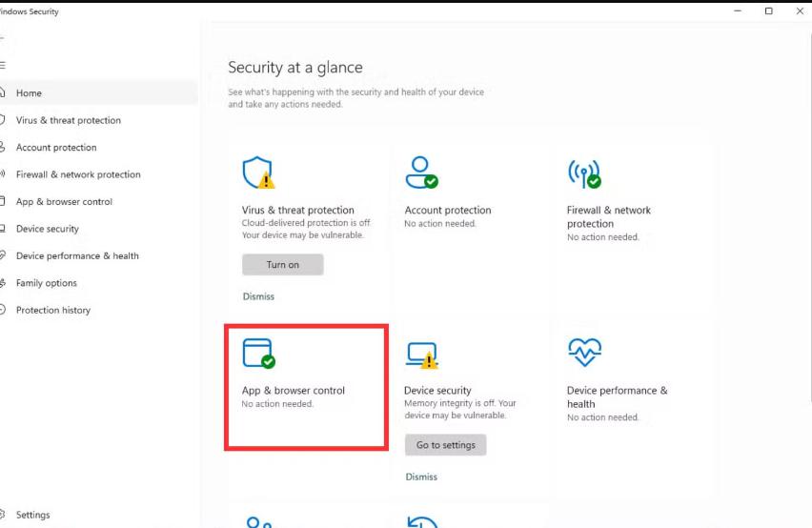Close the Windows Security window

pyautogui.click(x=800, y=10)
